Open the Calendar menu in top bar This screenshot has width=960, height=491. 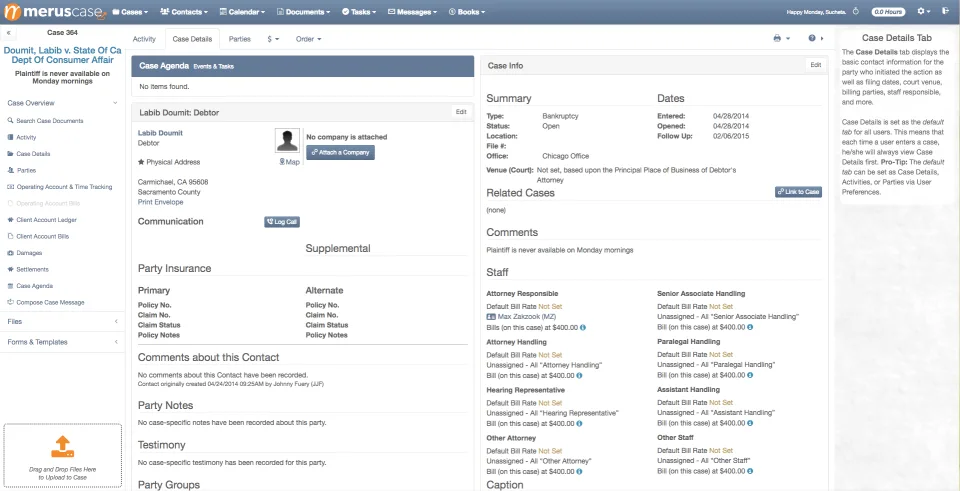[x=242, y=12]
